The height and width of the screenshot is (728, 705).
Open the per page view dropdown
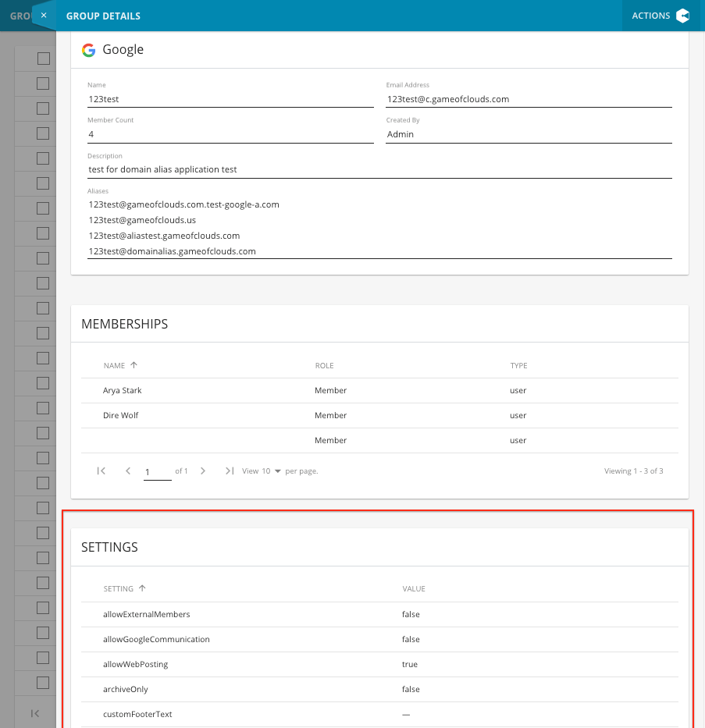(x=271, y=471)
